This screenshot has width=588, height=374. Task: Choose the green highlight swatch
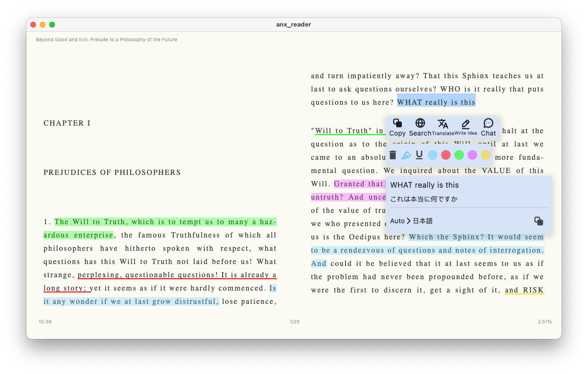tap(459, 155)
